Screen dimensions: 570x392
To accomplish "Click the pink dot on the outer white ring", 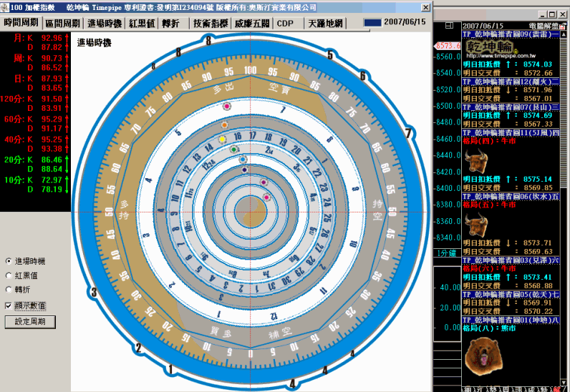I will click(227, 107).
